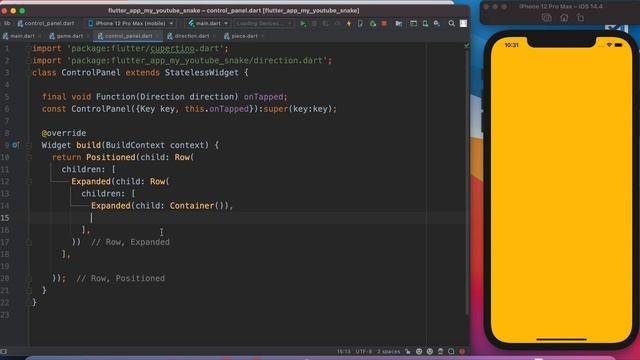Stop the running app with red square
This screenshot has height=360, width=640.
384,24
